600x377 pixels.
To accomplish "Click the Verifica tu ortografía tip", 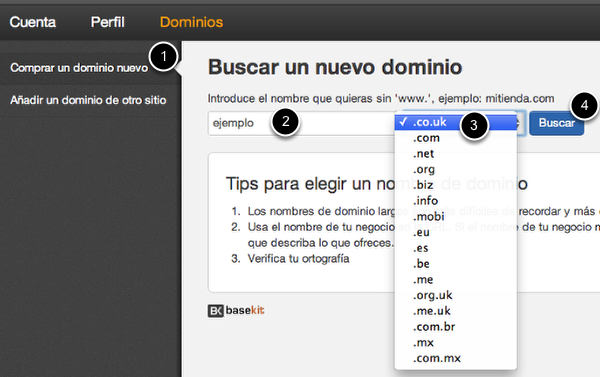I will [298, 259].
